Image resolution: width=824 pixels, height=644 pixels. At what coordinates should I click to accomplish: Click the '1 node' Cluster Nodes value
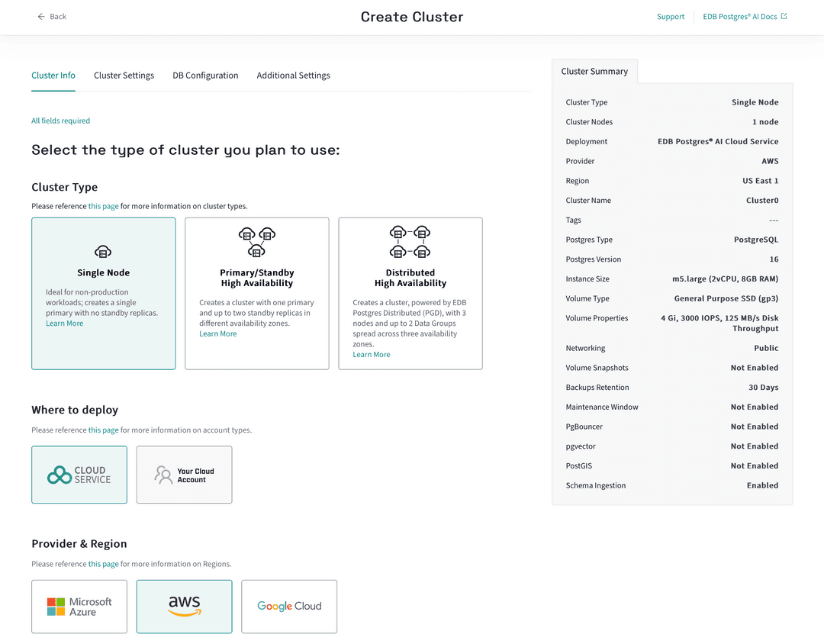click(765, 122)
